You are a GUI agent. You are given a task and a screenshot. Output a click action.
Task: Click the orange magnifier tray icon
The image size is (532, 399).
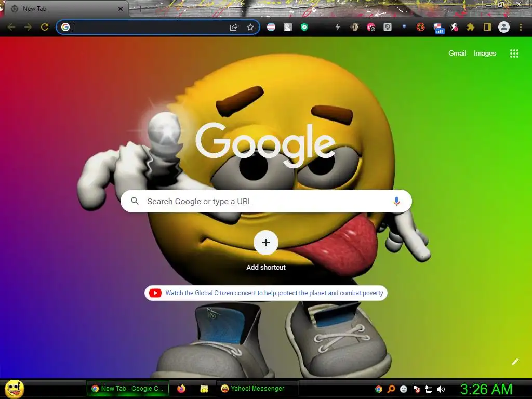391,389
